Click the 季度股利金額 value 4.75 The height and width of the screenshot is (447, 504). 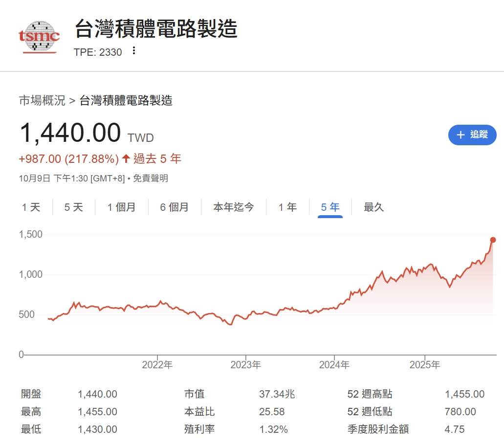tap(455, 429)
